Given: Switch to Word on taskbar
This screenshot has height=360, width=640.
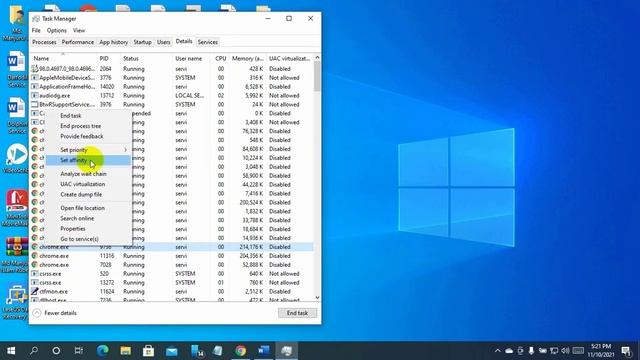Looking at the screenshot, I should click(x=264, y=351).
